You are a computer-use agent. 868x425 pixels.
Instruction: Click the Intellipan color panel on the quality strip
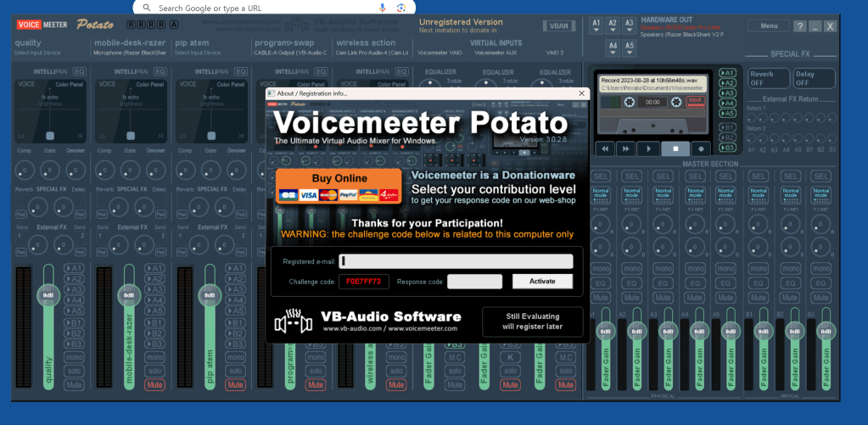click(50, 111)
